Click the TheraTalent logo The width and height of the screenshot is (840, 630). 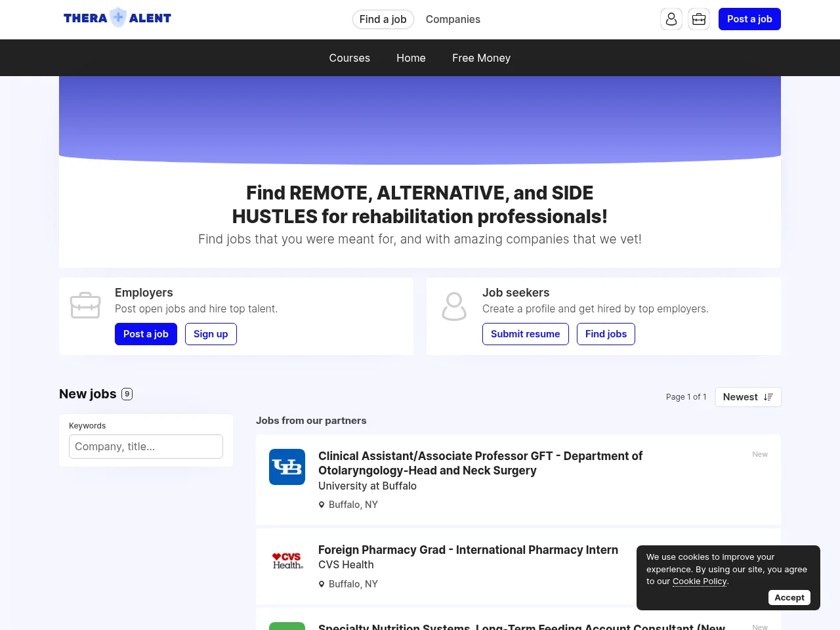[x=117, y=18]
